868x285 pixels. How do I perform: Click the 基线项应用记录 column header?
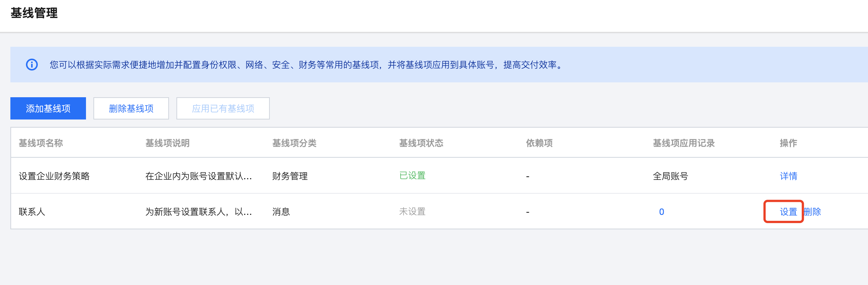tap(683, 143)
